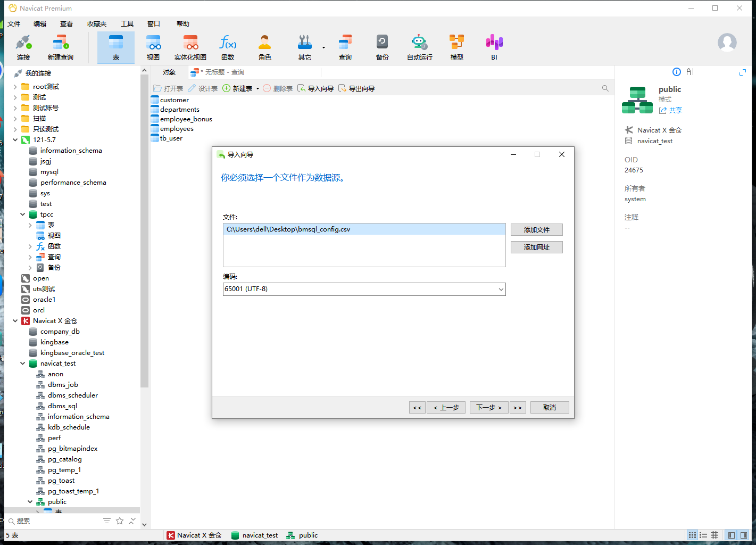Viewport: 756px width, 545px height.
Task: Click the customer table icon in the object list
Action: tap(155, 100)
